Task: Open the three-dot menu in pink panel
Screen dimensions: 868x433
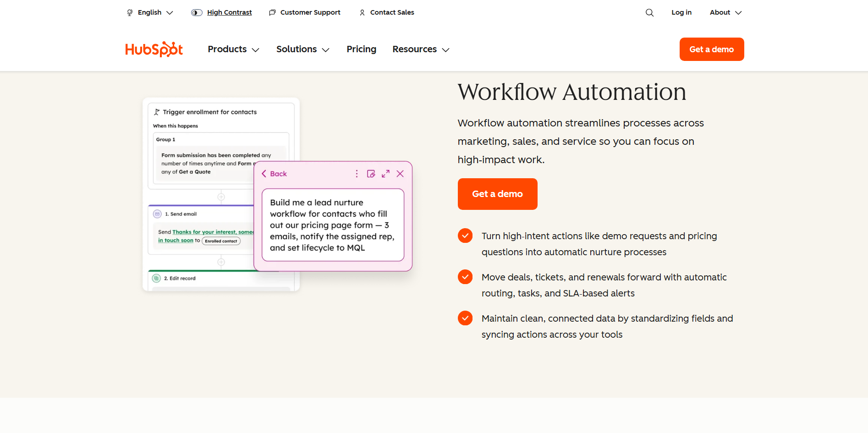Action: click(x=357, y=174)
